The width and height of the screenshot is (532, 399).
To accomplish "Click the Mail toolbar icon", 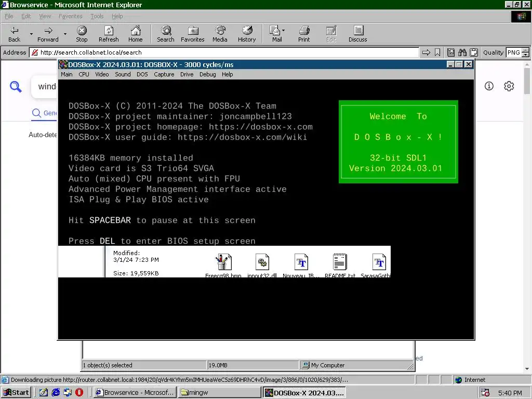I will coord(275,34).
